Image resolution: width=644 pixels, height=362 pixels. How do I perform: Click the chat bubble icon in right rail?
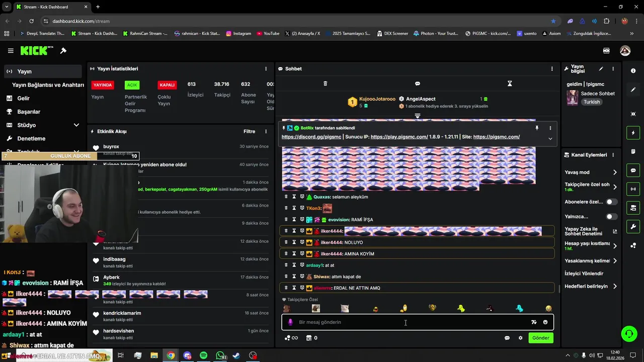[x=633, y=170]
